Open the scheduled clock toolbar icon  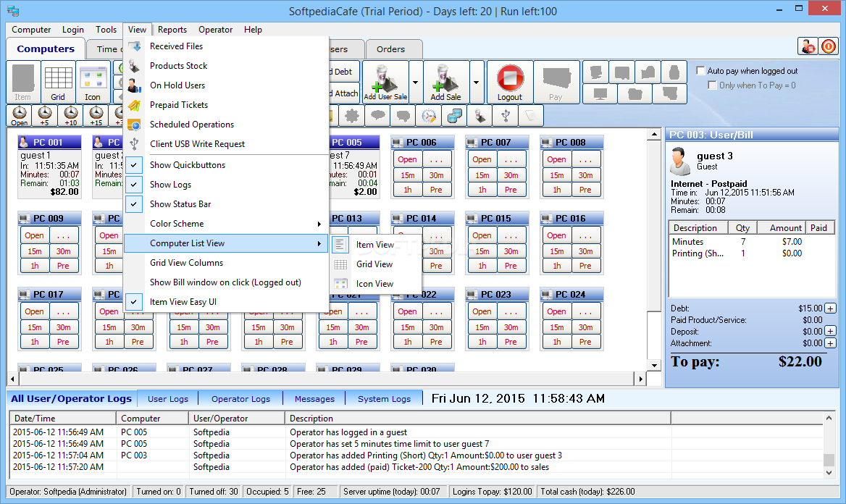[x=429, y=115]
